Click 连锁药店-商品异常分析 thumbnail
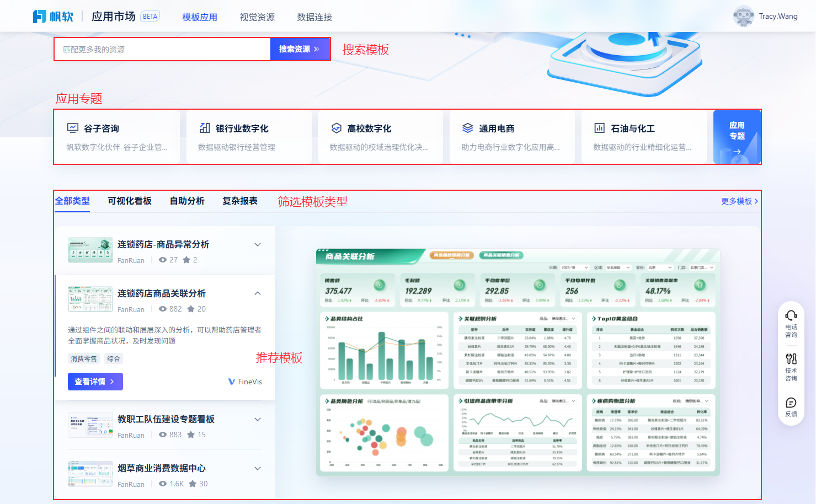Viewport: 816px width, 504px height. (90, 250)
